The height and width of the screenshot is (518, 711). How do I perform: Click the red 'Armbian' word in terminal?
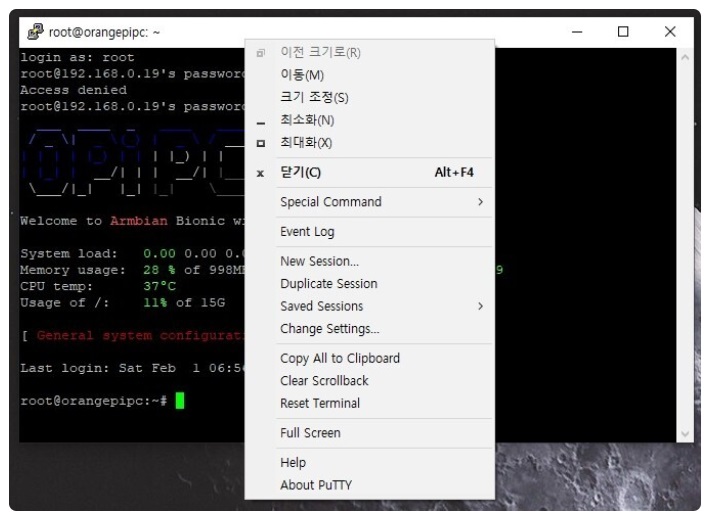[139, 221]
